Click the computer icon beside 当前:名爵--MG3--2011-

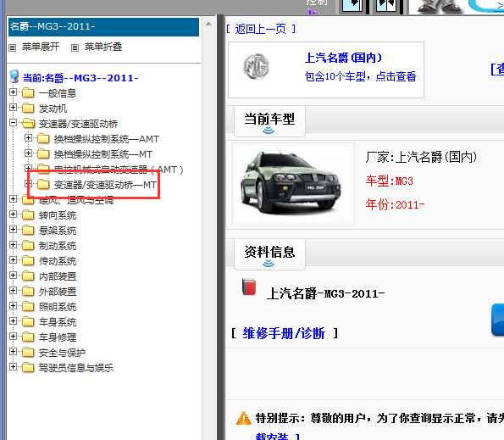pos(14,76)
